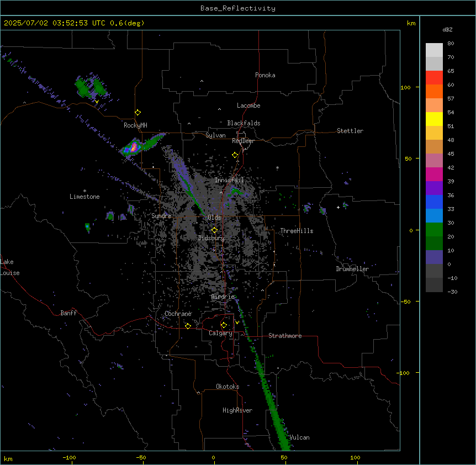Click the yellow diamond marker above Calgary label
The height and width of the screenshot is (465, 476).
(224, 325)
